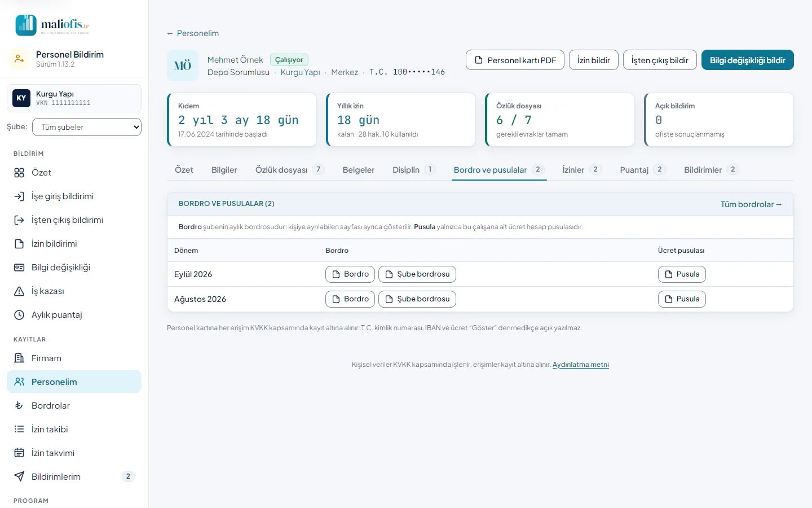Switch to the Özlük dosyası tab

(289, 170)
